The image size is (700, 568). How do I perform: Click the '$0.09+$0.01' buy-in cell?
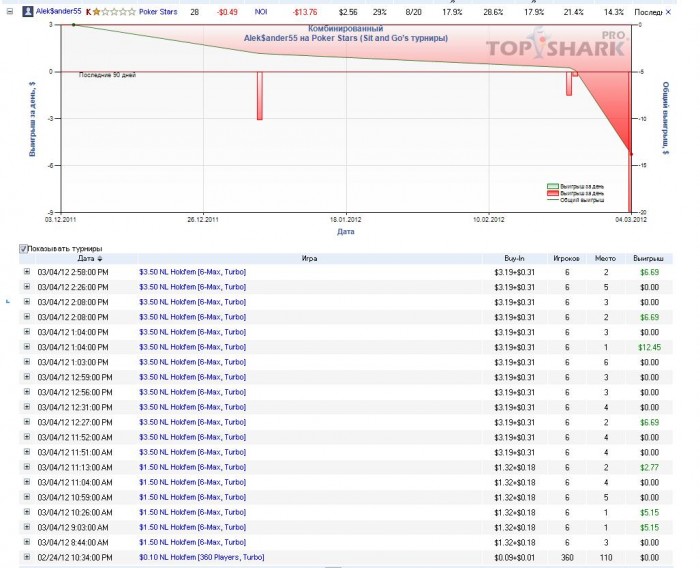[514, 558]
